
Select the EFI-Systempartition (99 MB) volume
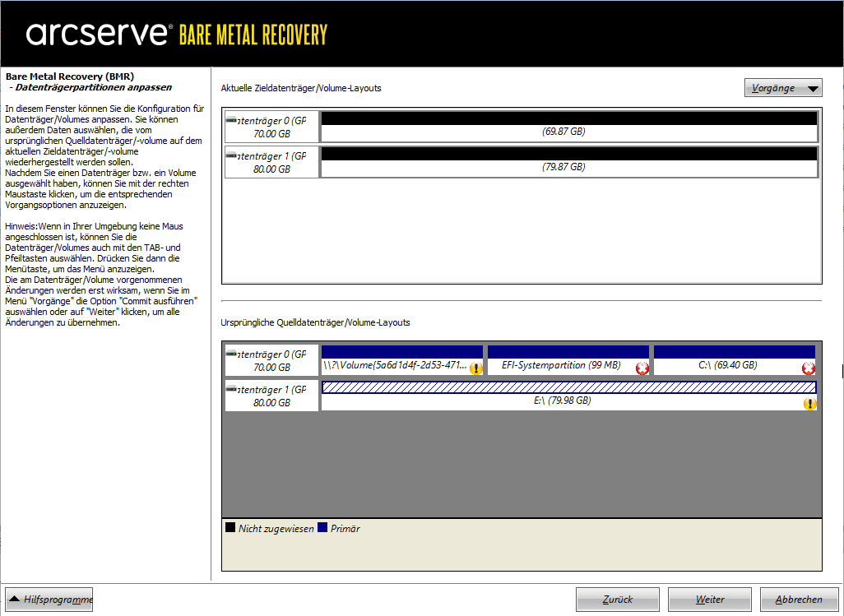pyautogui.click(x=568, y=360)
